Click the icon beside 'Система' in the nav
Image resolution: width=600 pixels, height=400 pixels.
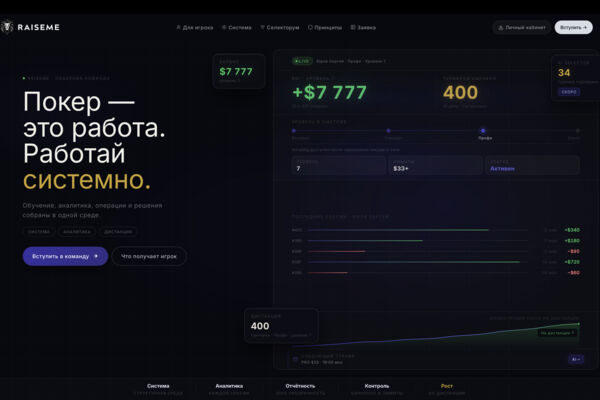(x=224, y=28)
